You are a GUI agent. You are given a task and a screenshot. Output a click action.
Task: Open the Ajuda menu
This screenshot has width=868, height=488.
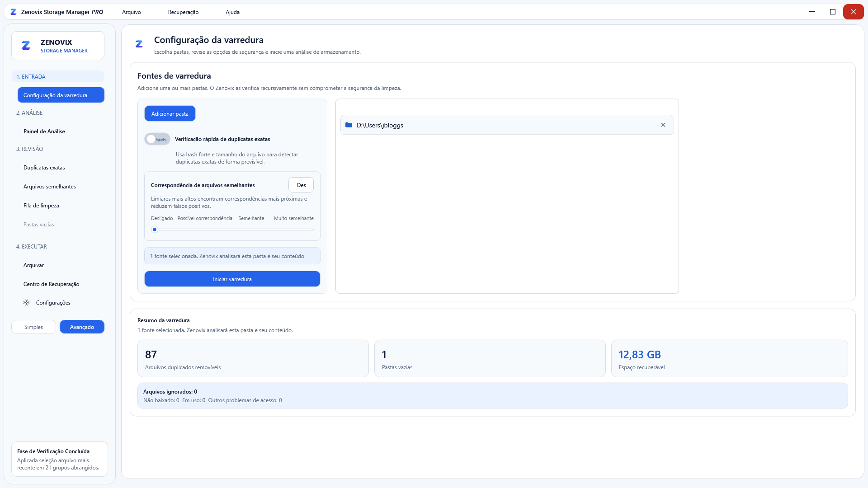point(233,12)
